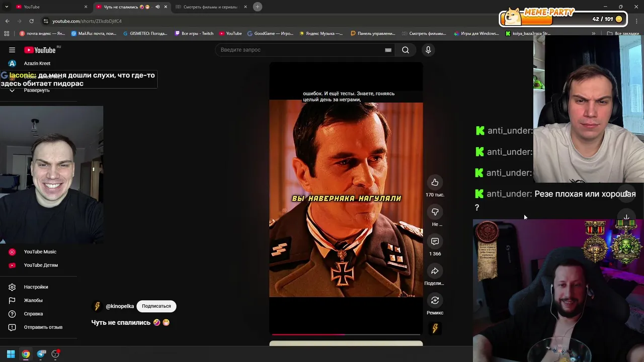This screenshot has width=644, height=362.
Task: Open YouTube hamburger guide menu
Action: 12,50
